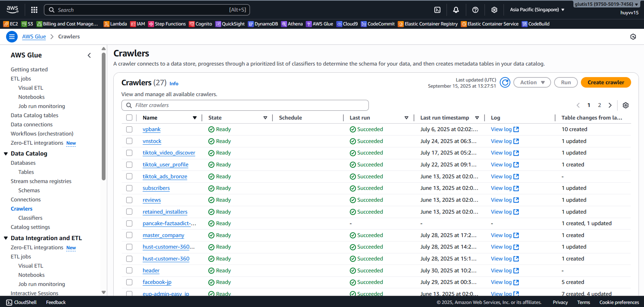Open the master_company crawler link
The height and width of the screenshot is (307, 644).
pos(163,235)
